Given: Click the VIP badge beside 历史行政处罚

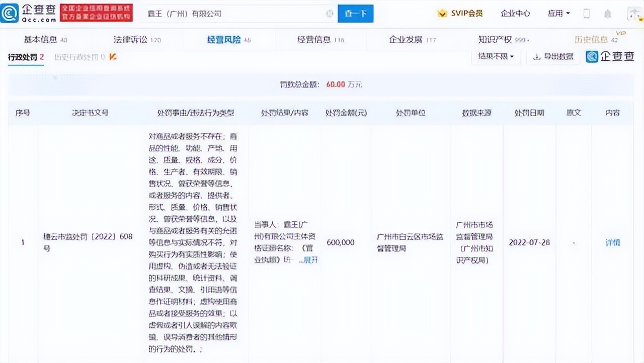Looking at the screenshot, I should coord(113,57).
